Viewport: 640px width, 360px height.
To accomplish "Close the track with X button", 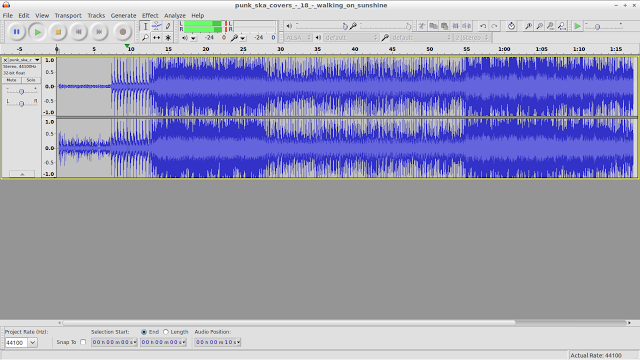I will click(x=5, y=60).
